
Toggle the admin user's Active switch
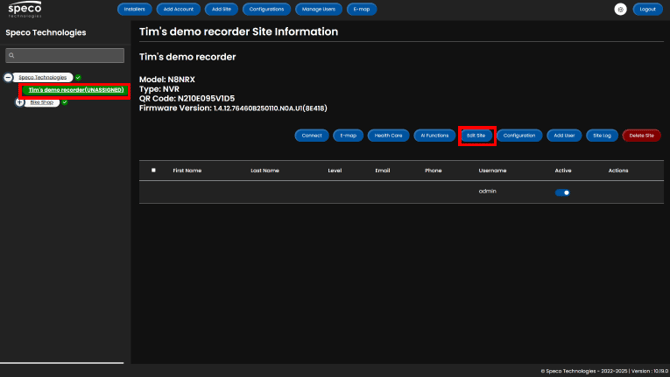coord(562,193)
